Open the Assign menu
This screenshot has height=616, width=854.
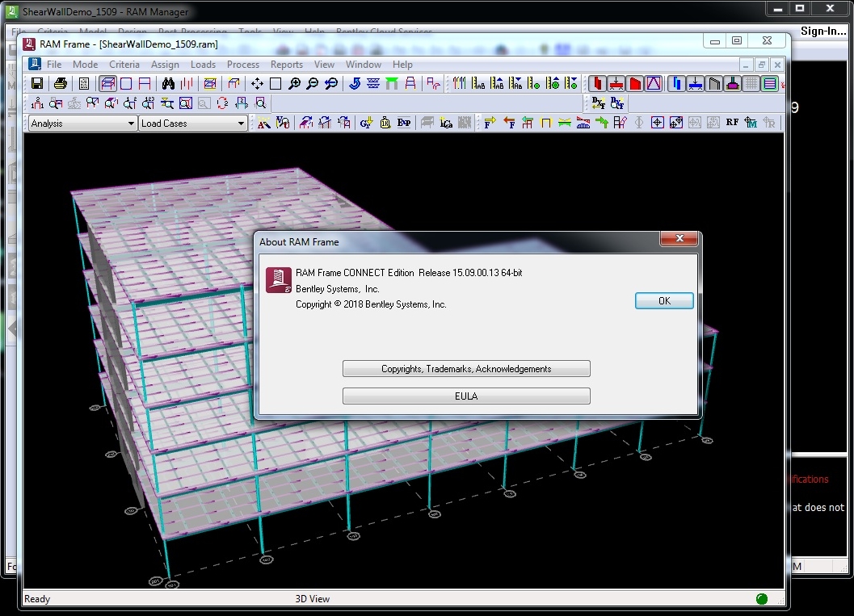coord(165,65)
